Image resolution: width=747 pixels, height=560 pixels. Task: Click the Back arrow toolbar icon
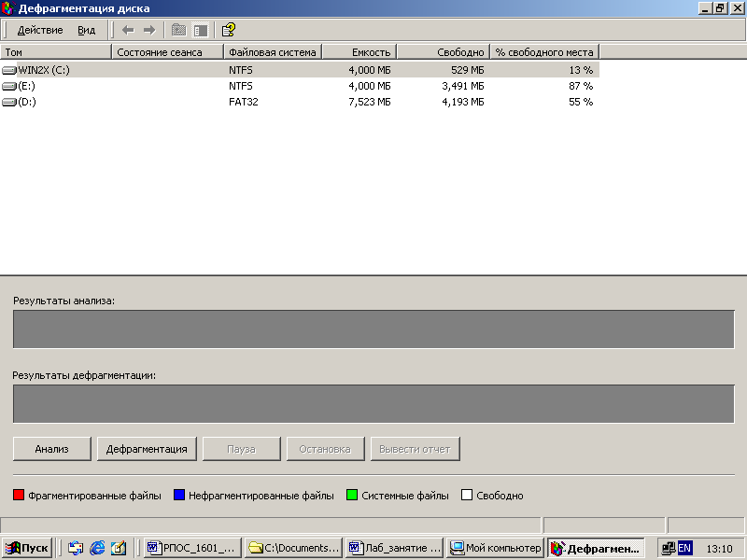point(128,30)
